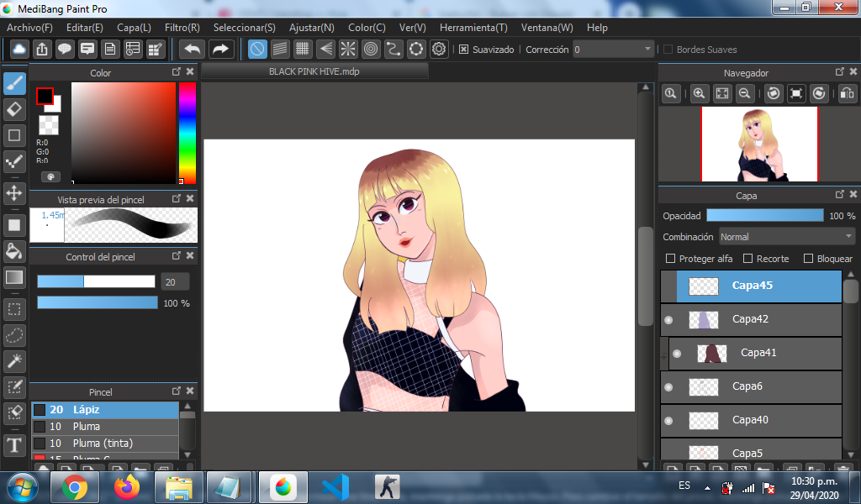Open the Ventana menu
The height and width of the screenshot is (504, 861).
(547, 28)
